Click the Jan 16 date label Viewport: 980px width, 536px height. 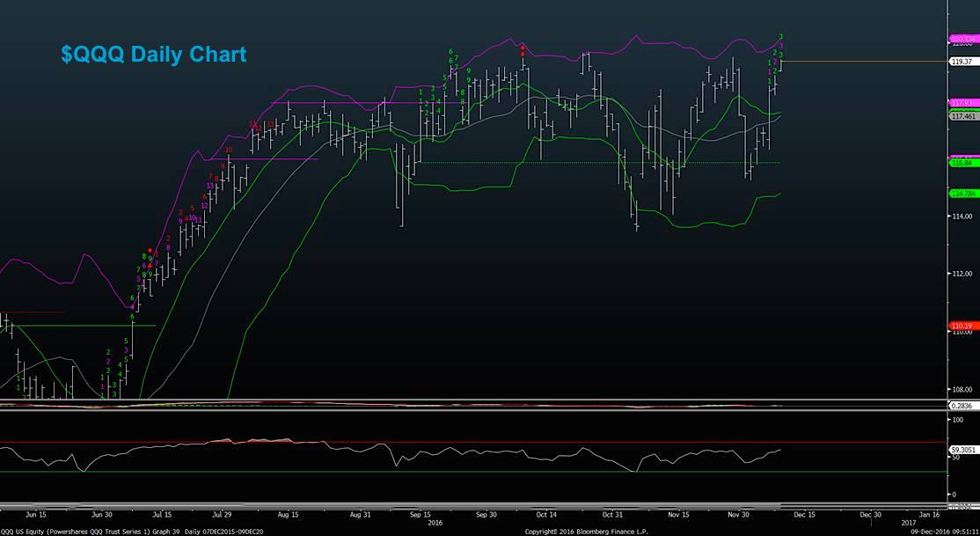point(927,516)
